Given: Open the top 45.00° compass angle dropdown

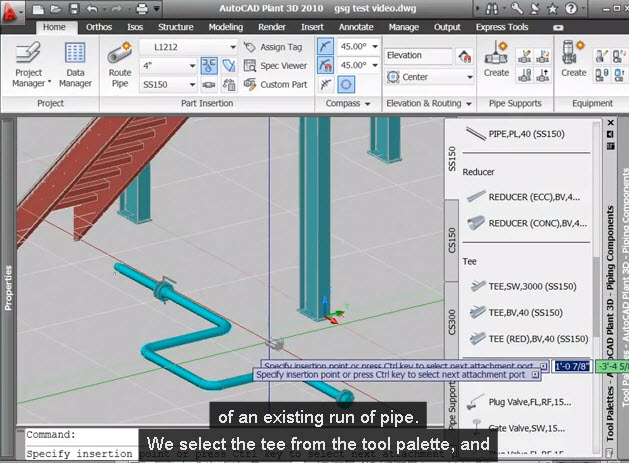Looking at the screenshot, I should (x=375, y=47).
